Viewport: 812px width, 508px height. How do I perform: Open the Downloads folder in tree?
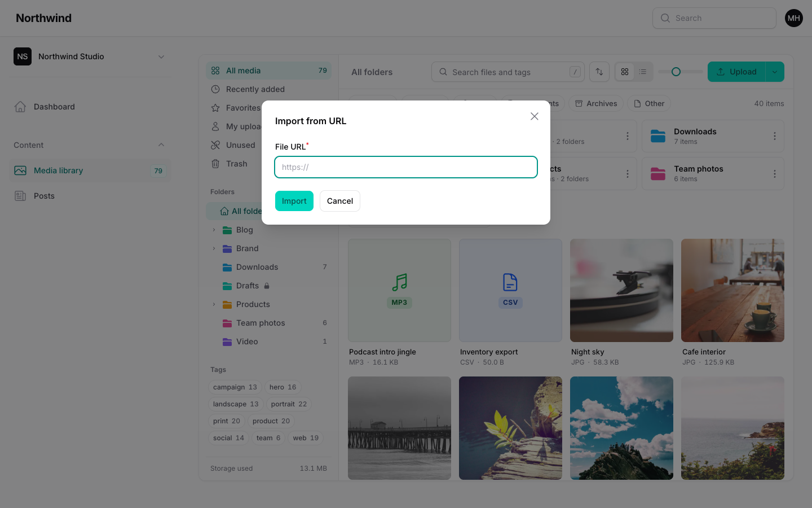pyautogui.click(x=268, y=267)
